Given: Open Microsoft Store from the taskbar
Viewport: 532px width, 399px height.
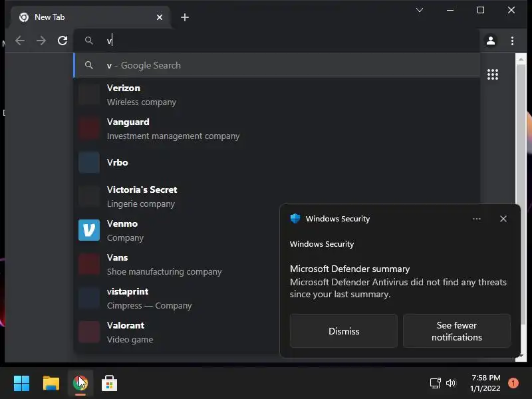Looking at the screenshot, I should point(109,383).
